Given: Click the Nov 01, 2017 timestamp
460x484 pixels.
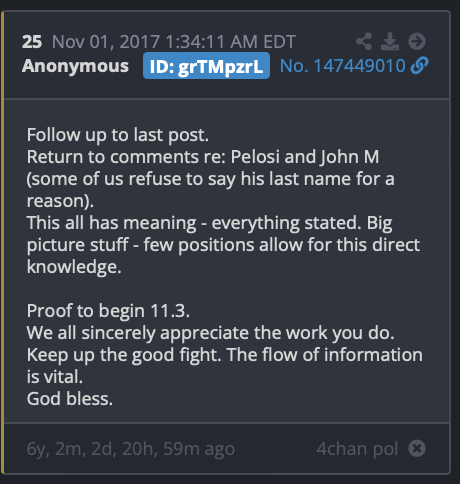Looking at the screenshot, I should [174, 42].
